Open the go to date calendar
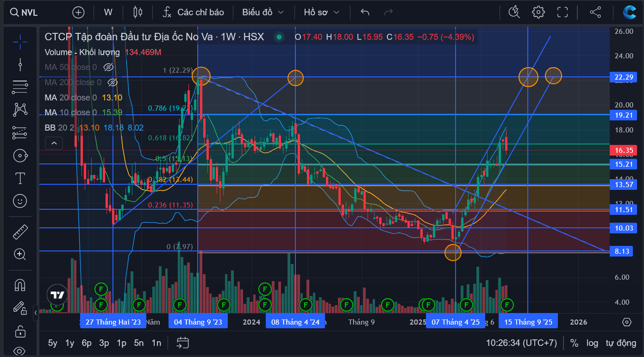The image size is (644, 357). 183,343
